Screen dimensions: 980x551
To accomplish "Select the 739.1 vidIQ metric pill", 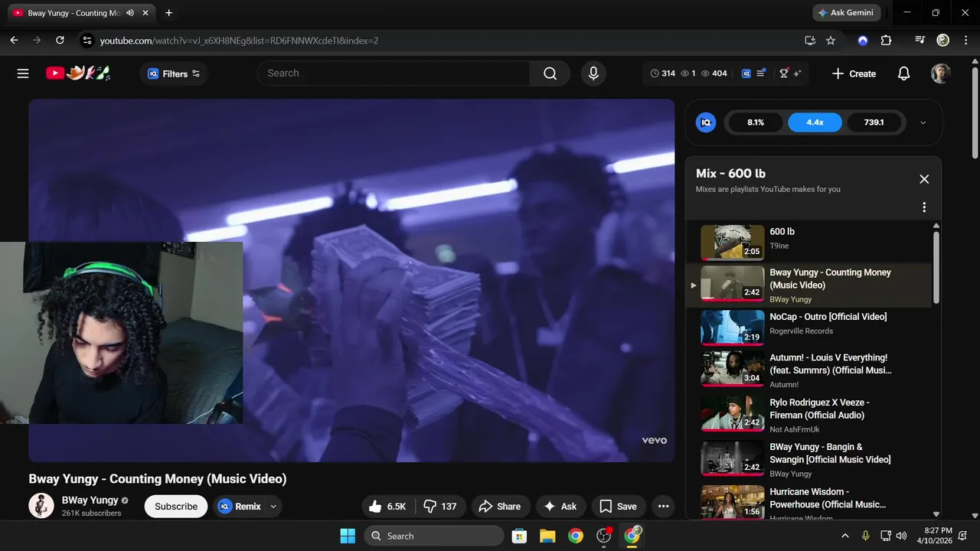I will (x=874, y=122).
